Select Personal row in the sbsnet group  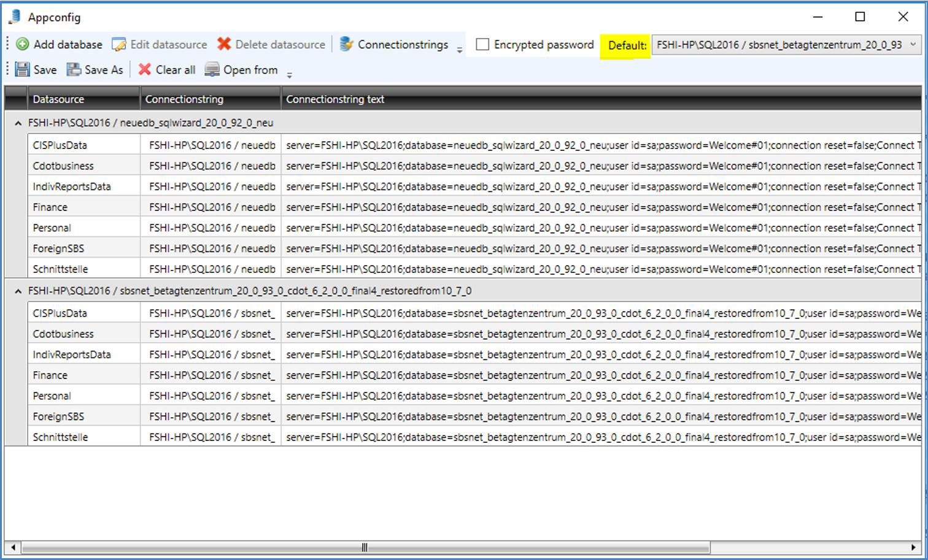pos(474,396)
